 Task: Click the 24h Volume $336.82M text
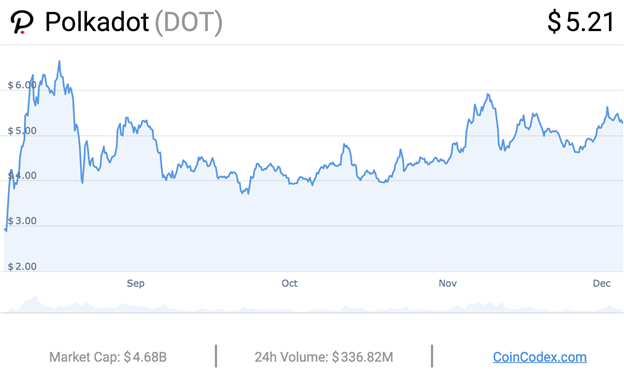coord(324,357)
